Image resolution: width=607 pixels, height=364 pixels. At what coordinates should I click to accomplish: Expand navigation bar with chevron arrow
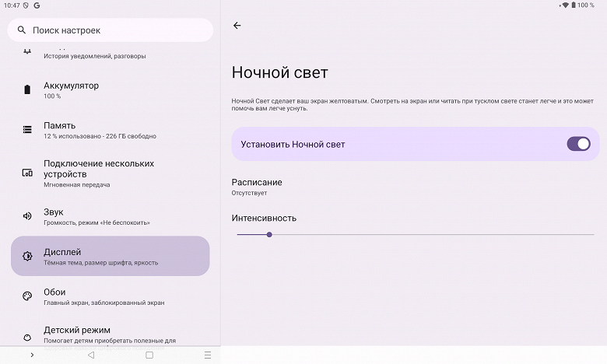(x=32, y=355)
